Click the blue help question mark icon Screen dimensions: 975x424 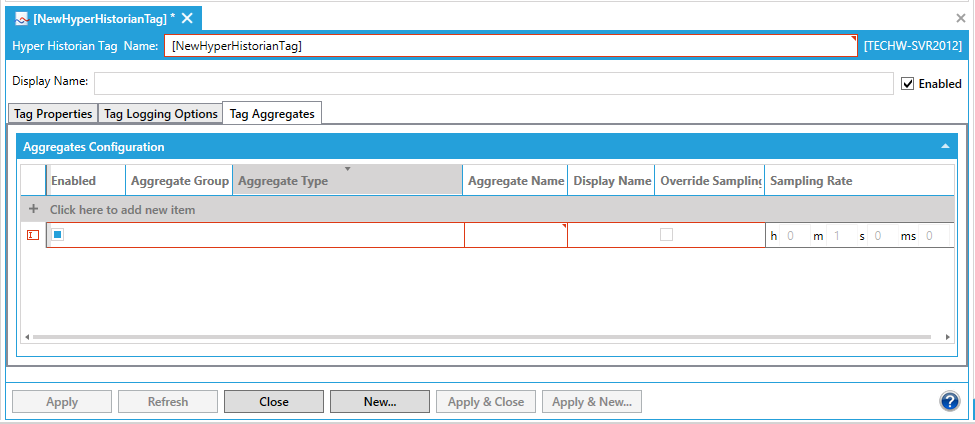950,401
